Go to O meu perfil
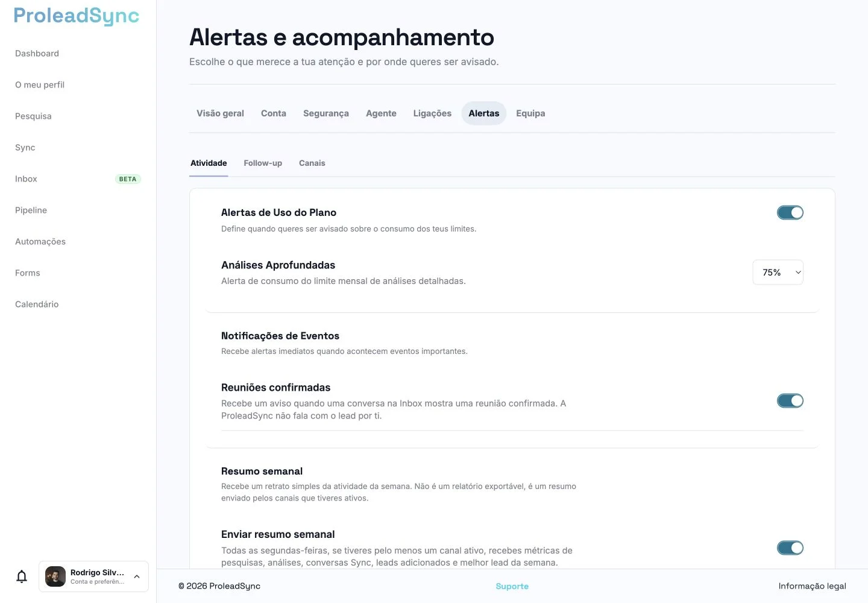The image size is (868, 603). click(x=40, y=85)
